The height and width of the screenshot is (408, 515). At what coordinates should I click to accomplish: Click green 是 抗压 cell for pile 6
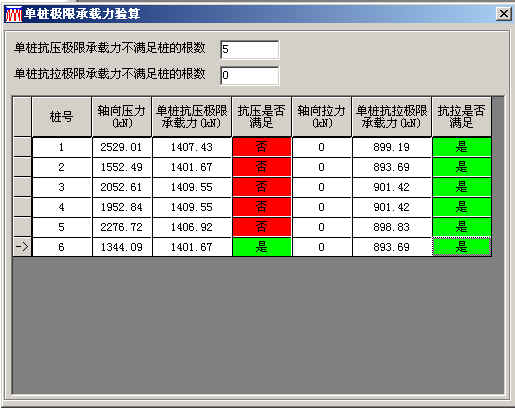(x=262, y=247)
